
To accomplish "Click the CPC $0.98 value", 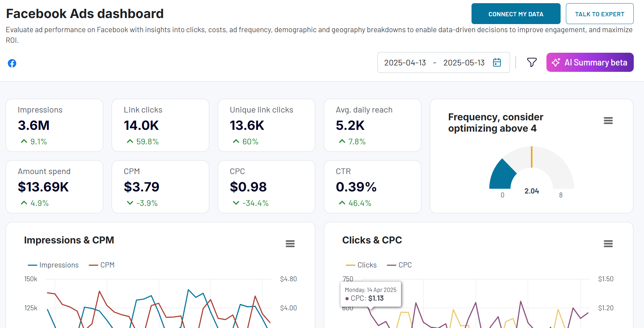I will [x=248, y=187].
